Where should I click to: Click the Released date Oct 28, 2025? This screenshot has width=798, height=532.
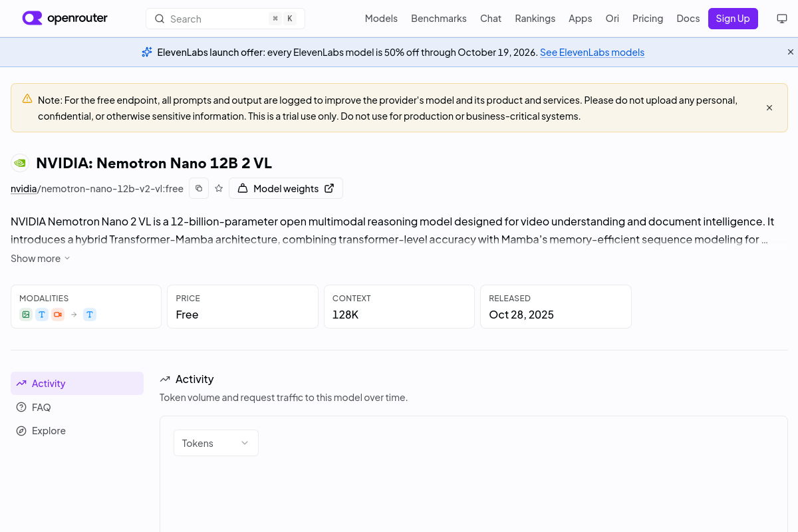click(x=521, y=315)
